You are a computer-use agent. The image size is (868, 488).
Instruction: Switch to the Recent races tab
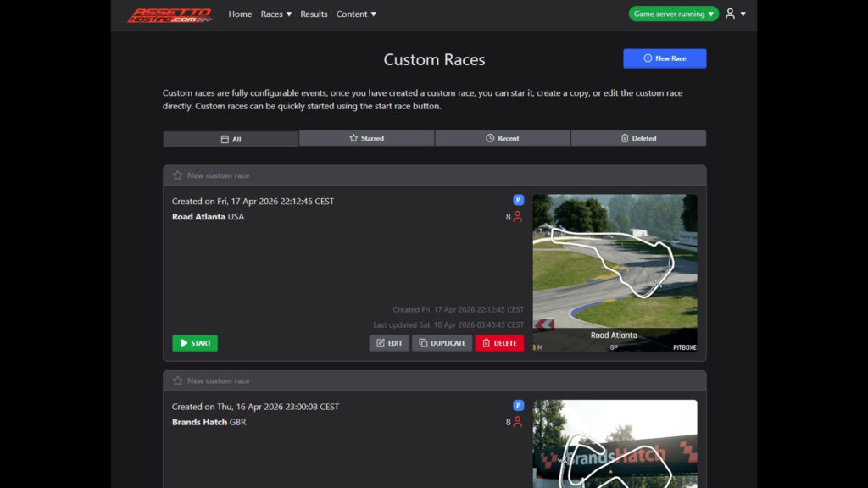pos(502,138)
